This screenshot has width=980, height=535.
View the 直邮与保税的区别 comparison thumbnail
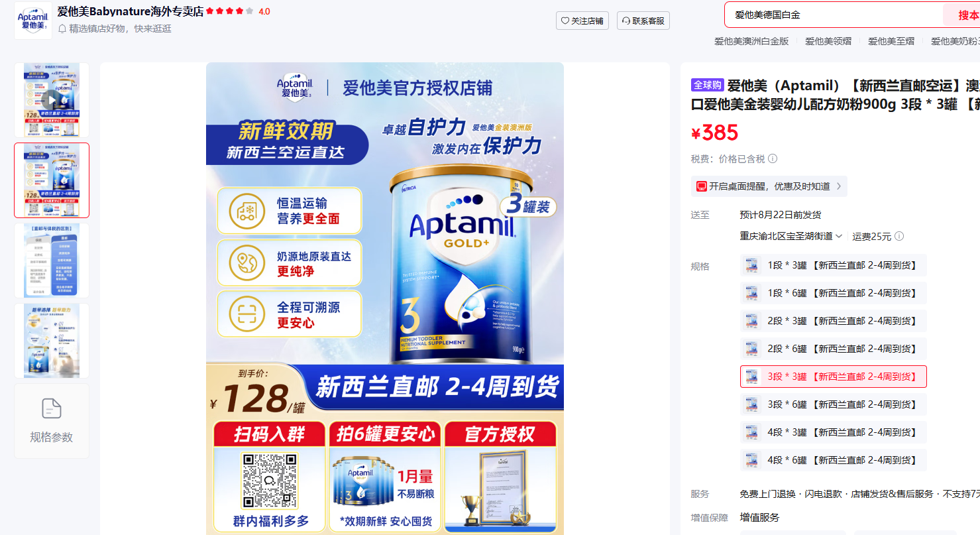[x=52, y=261]
